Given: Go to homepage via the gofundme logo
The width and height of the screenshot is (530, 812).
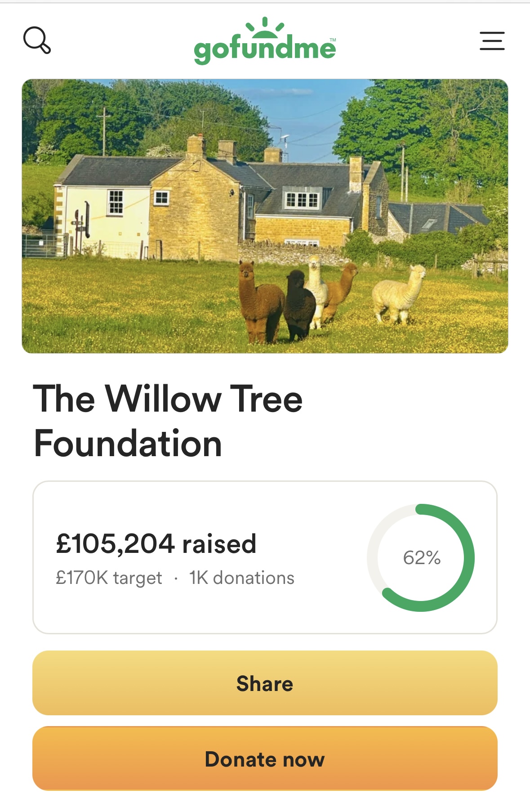Looking at the screenshot, I should [265, 41].
